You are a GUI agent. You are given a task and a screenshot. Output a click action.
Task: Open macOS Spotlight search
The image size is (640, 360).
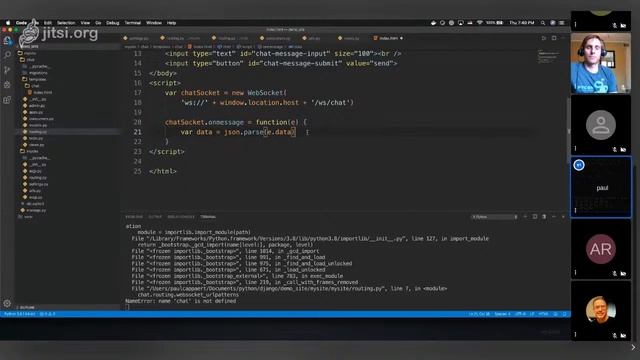click(x=543, y=23)
